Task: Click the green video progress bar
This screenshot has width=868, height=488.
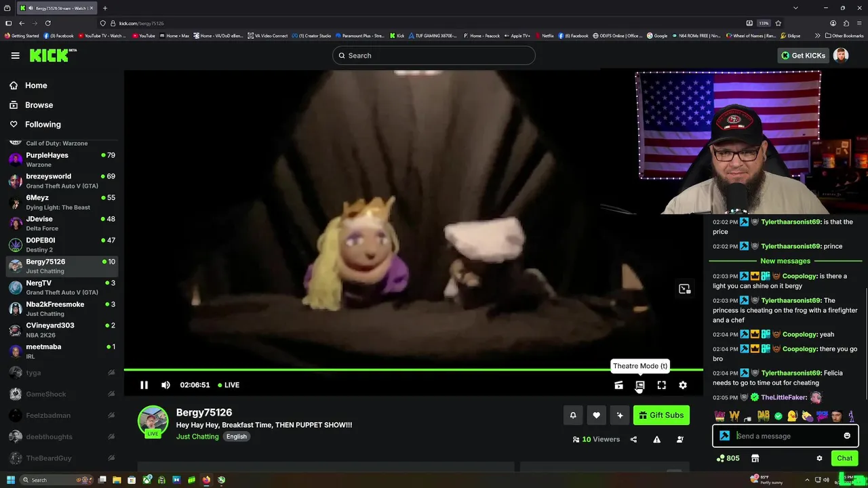Action: [414, 370]
